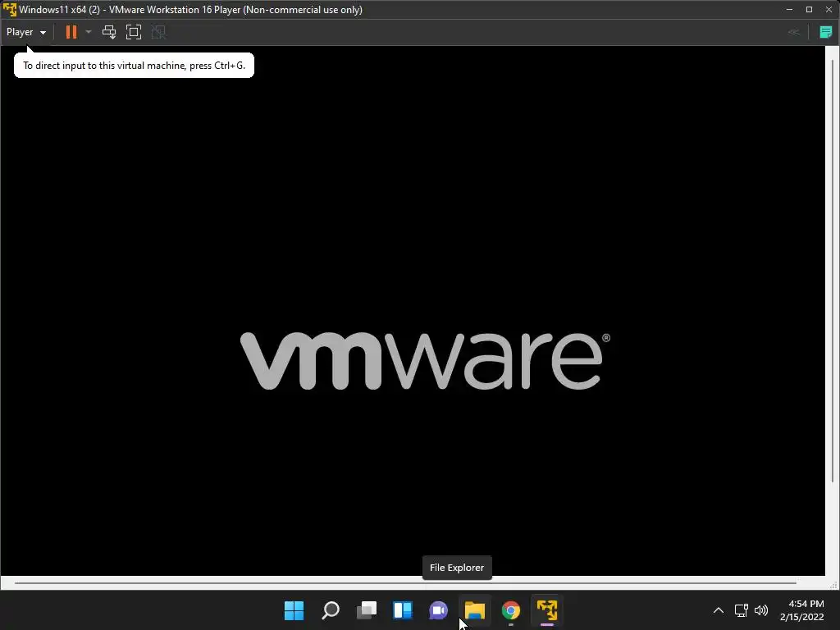This screenshot has height=630, width=840.
Task: Open the Widgets panel from taskbar
Action: (x=402, y=610)
